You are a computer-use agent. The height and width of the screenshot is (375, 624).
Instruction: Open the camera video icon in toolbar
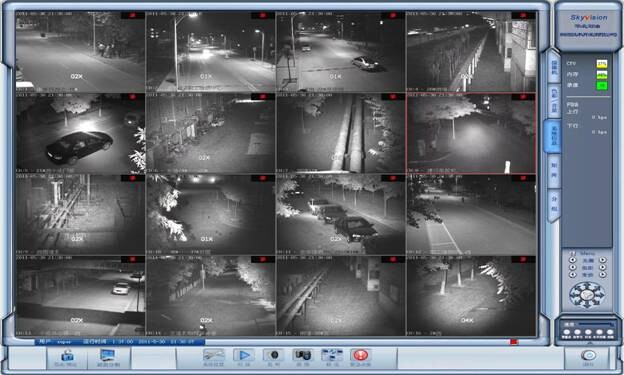pyautogui.click(x=302, y=355)
